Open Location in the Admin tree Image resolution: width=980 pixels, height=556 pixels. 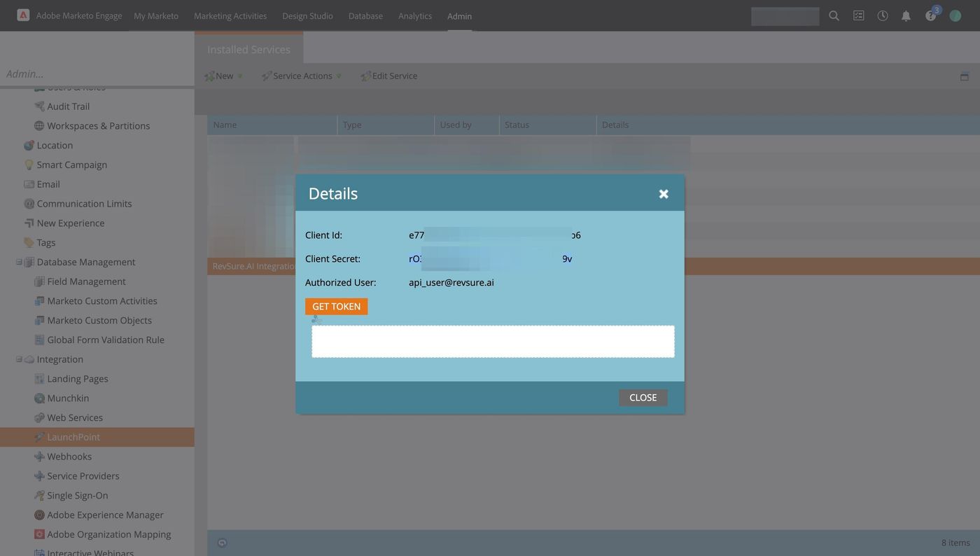tap(55, 146)
